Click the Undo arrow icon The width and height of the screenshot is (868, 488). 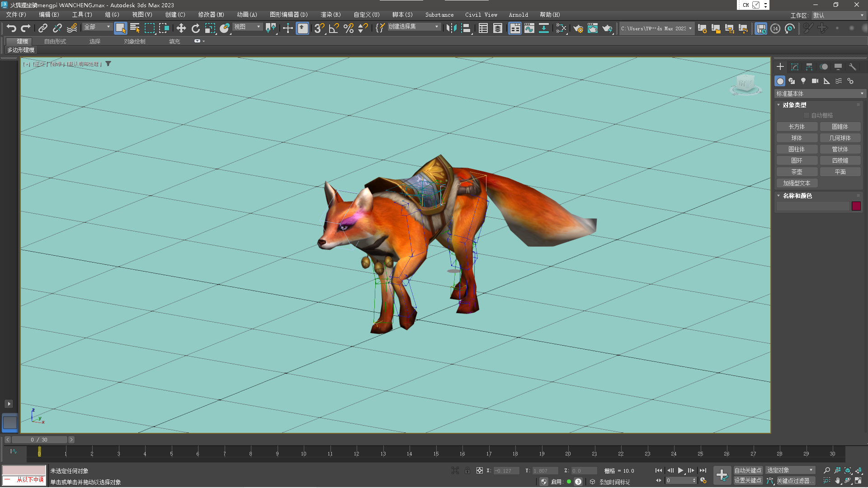point(11,28)
